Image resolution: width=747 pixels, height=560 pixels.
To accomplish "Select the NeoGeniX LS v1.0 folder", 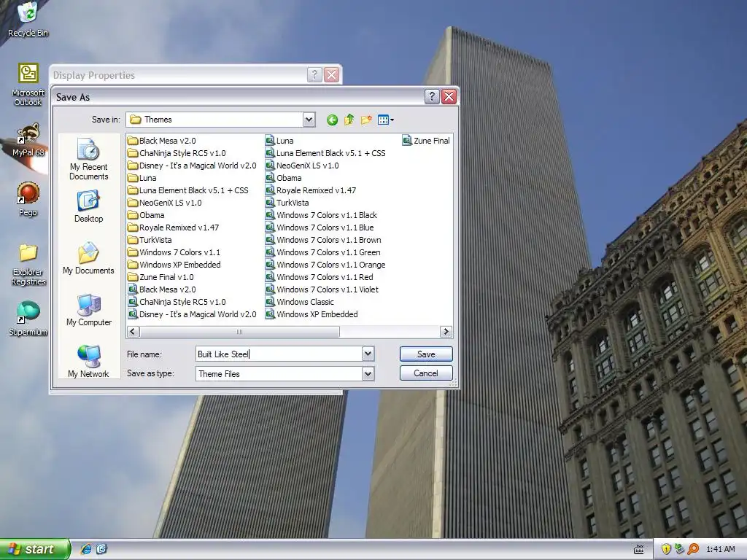I will tap(165, 203).
